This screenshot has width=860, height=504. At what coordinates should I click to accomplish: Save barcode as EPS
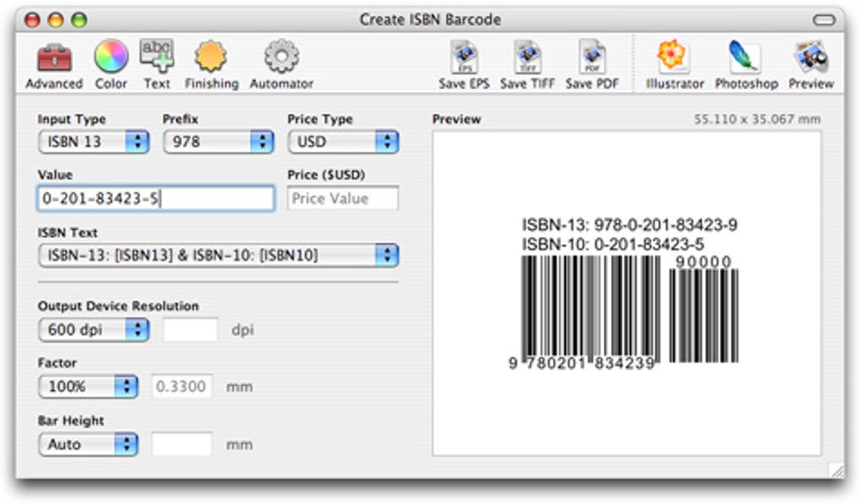pos(464,65)
